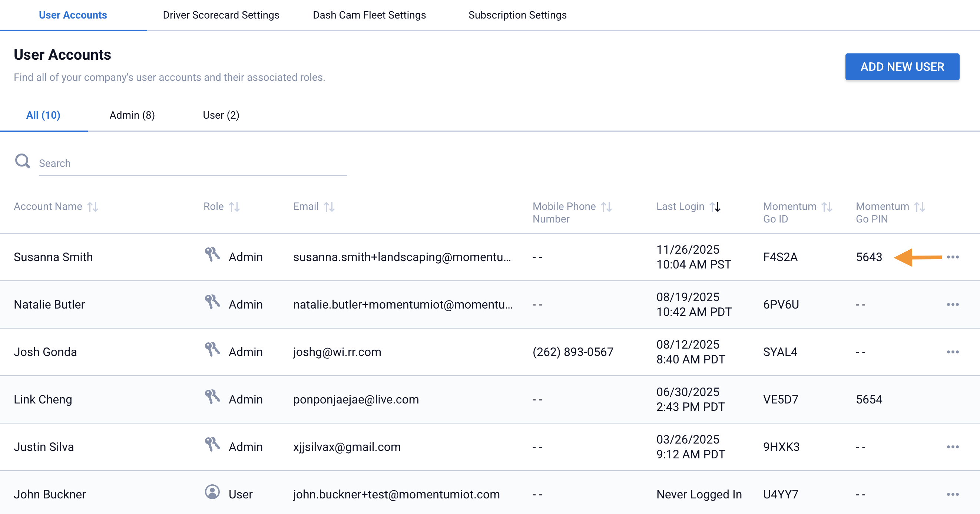Click the User profile icon for John Buckner
Image resolution: width=980 pixels, height=514 pixels.
pyautogui.click(x=213, y=491)
